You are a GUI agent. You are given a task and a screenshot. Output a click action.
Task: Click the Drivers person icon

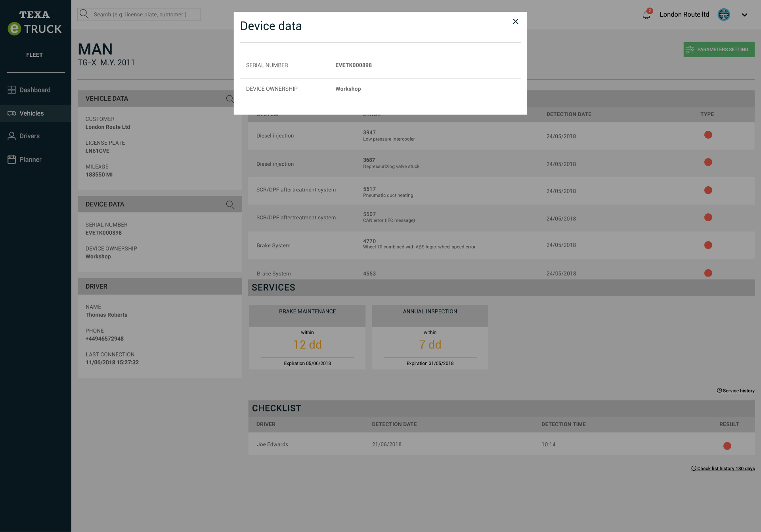tap(11, 136)
